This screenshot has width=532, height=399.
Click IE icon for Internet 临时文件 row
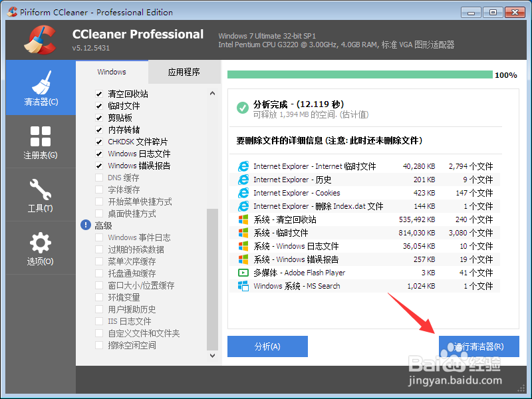tap(243, 166)
